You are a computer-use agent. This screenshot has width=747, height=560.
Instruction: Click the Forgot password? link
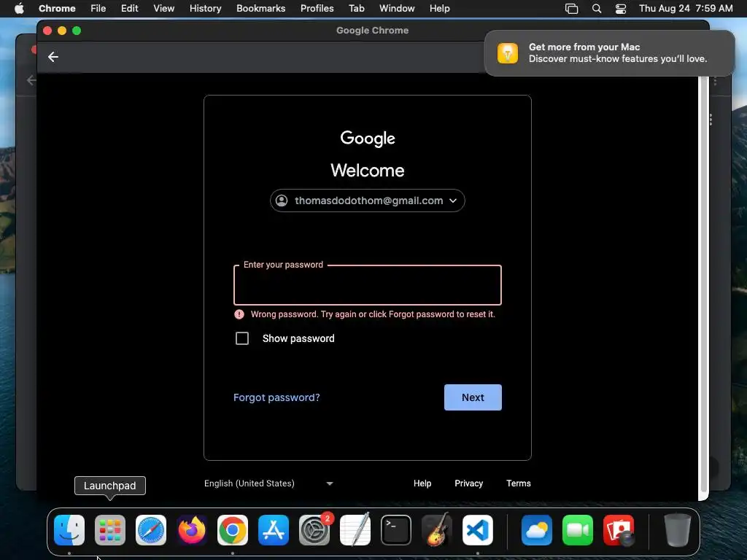[x=276, y=397]
